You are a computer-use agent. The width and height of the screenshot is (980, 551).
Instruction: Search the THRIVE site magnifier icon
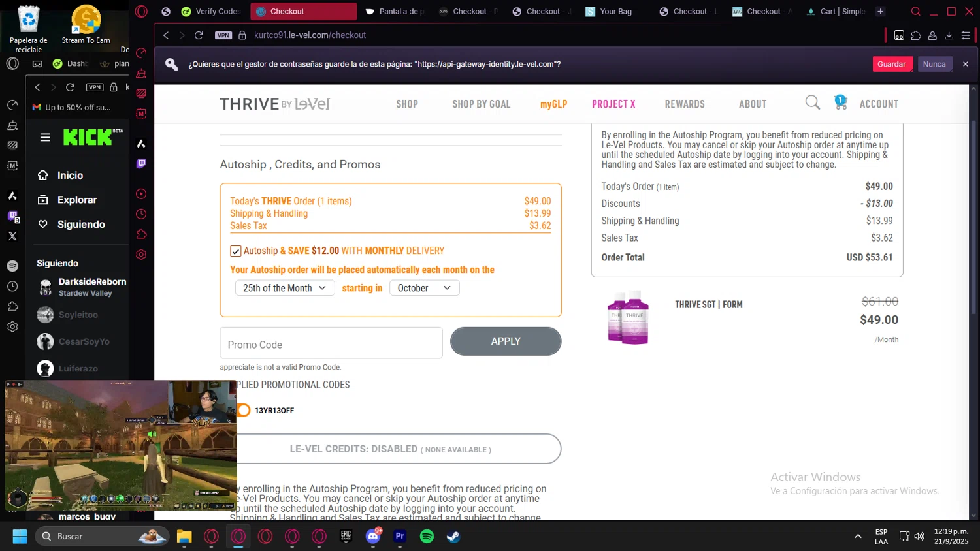(x=812, y=102)
